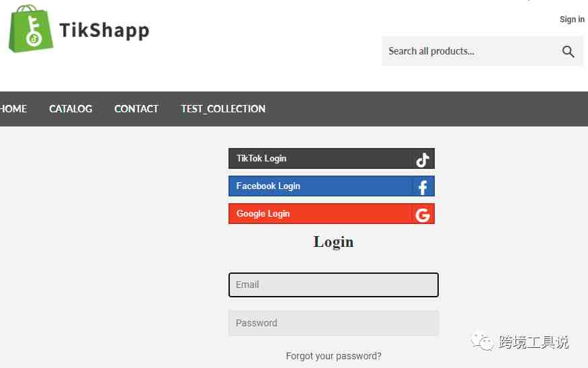The image size is (588, 368).
Task: Open the TEST_COLLECTION menu item
Action: (x=223, y=109)
